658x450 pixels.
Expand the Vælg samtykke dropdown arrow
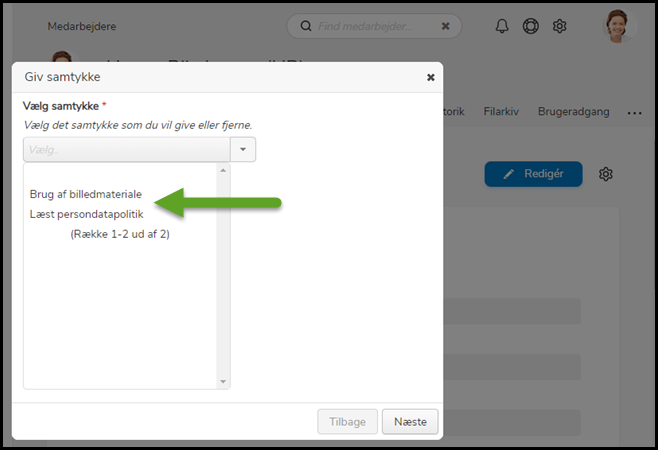point(243,149)
